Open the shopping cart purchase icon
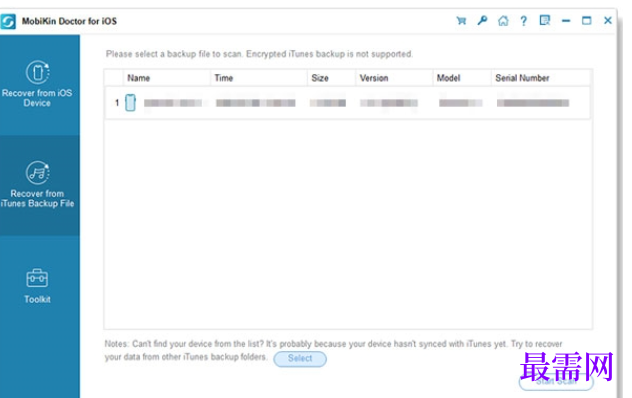 point(461,21)
